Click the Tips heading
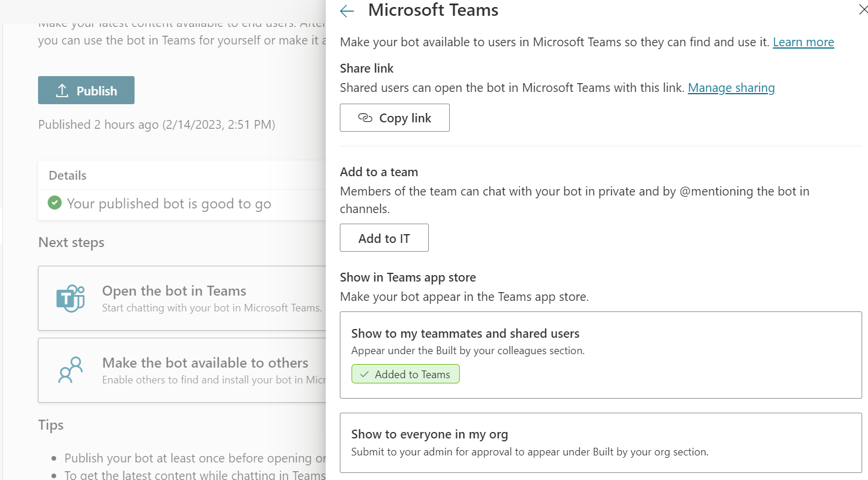This screenshot has height=480, width=868. click(51, 425)
